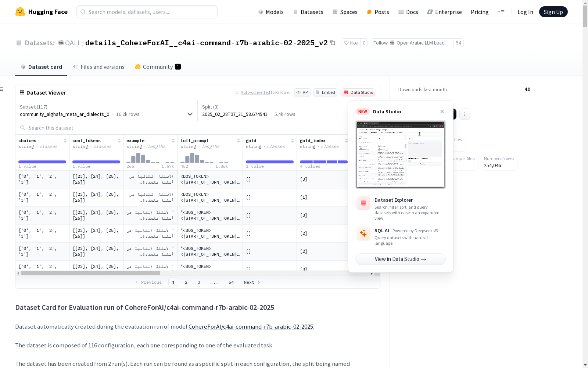
Task: Sort the gold column
Action: coord(293,141)
